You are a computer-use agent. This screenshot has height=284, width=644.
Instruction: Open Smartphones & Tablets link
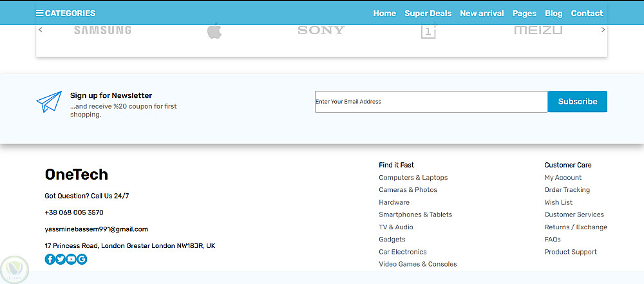(x=415, y=214)
